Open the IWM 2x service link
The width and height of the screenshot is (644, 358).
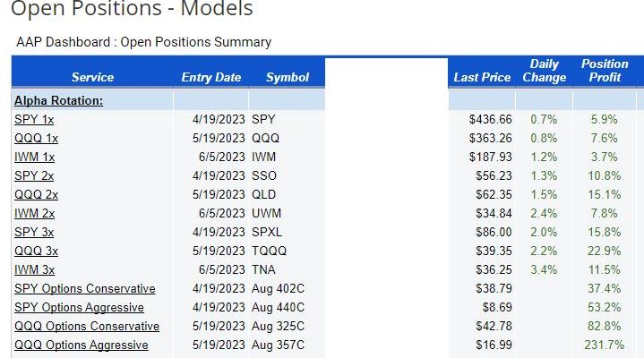coord(35,214)
